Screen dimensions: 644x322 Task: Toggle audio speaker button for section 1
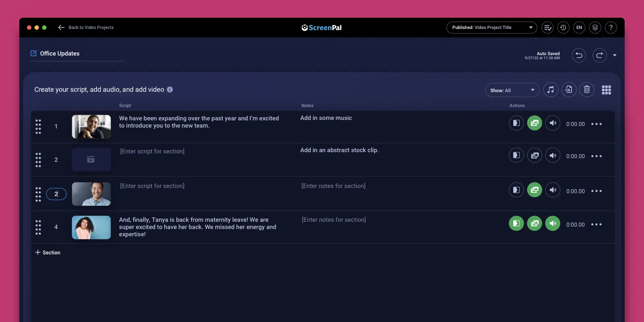point(553,123)
